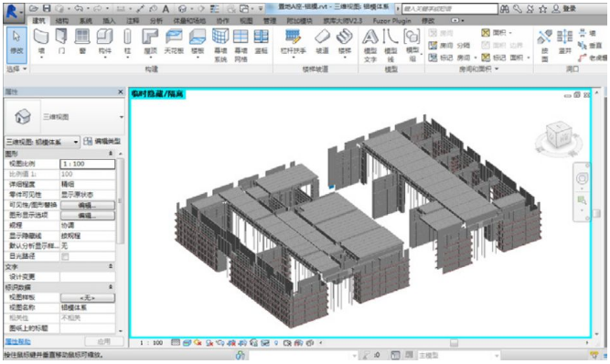This screenshot has height=364, width=610.
Task: Open the 建筑 ribbon tab
Action: (38, 21)
